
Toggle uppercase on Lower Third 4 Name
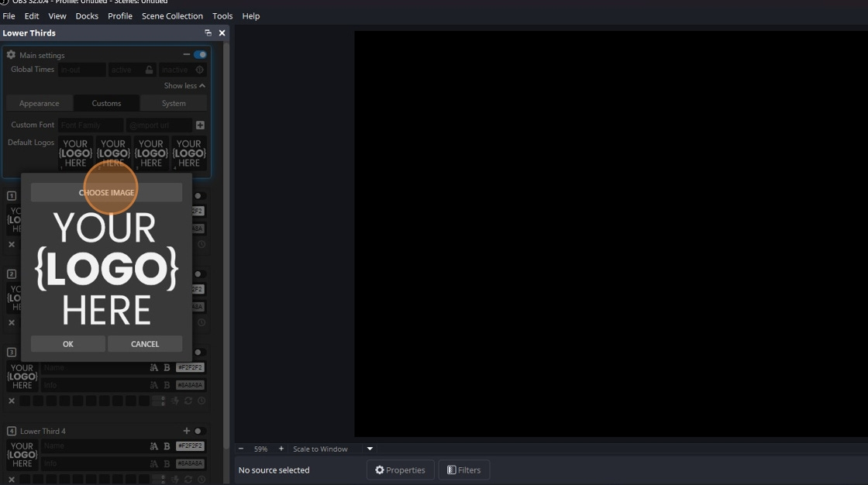pyautogui.click(x=154, y=445)
